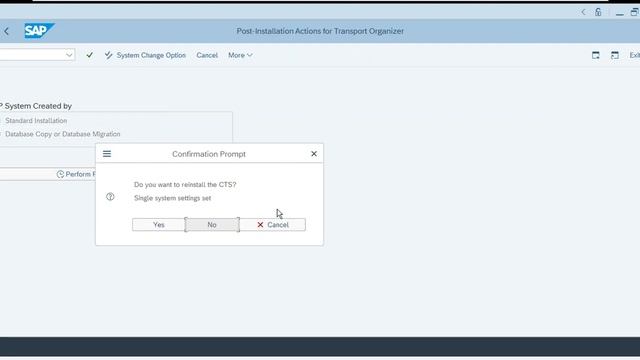Expand the More menu
The width and height of the screenshot is (640, 360).
(240, 55)
